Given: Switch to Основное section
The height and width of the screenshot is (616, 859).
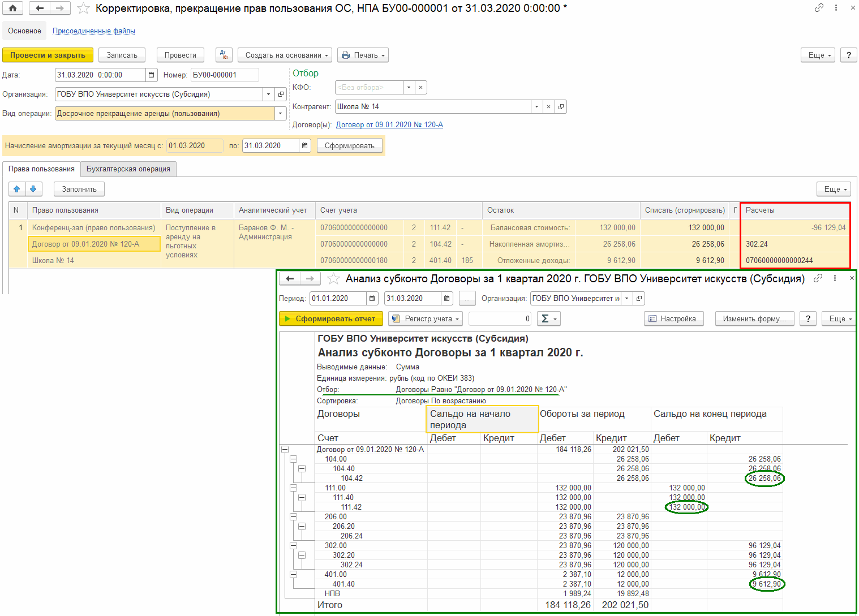Looking at the screenshot, I should (x=24, y=31).
